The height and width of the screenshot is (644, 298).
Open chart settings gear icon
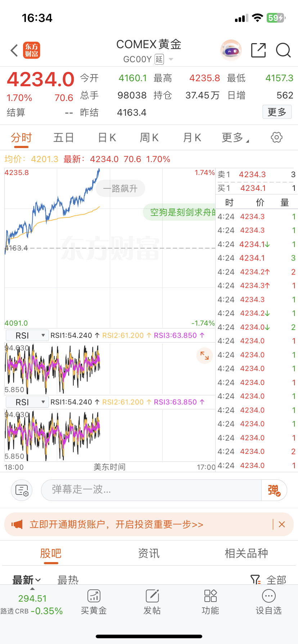[276, 137]
